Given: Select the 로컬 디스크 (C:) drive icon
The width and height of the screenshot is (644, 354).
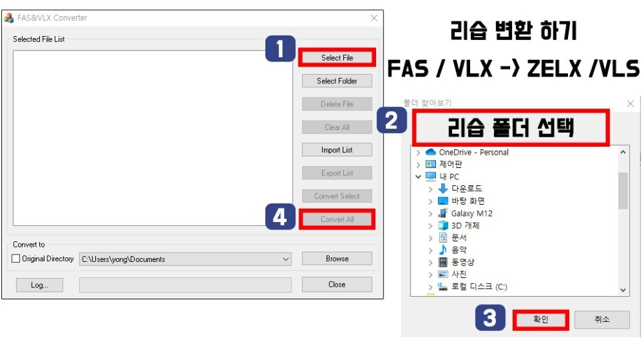Looking at the screenshot, I should tap(443, 287).
